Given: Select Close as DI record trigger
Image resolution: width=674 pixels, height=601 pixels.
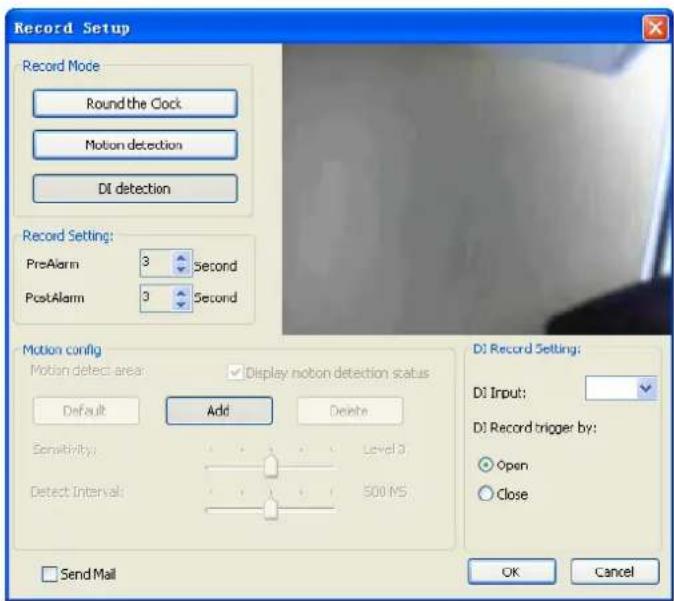Looking at the screenshot, I should [486, 494].
